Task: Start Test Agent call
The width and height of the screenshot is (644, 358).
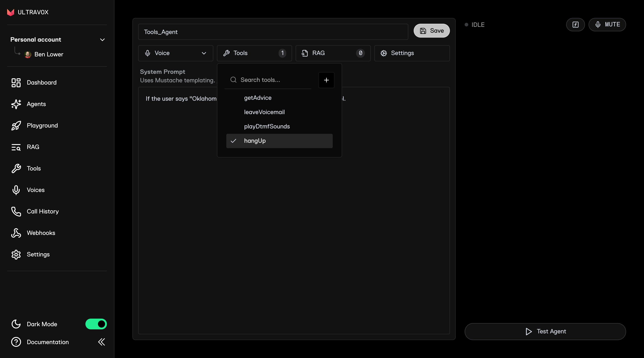Action: [545, 331]
